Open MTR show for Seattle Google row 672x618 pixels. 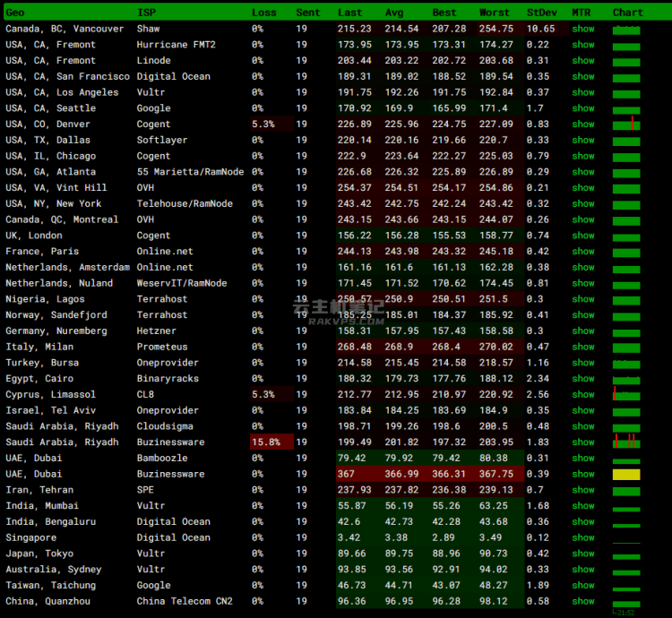click(583, 107)
